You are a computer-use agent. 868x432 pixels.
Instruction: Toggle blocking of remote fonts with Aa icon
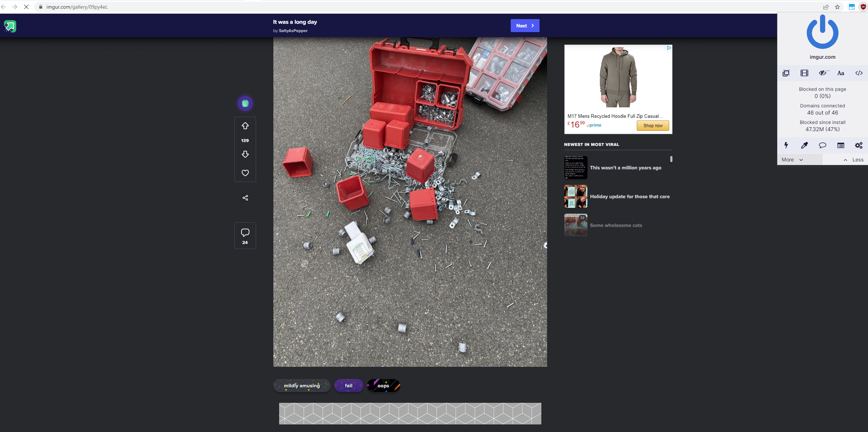841,73
